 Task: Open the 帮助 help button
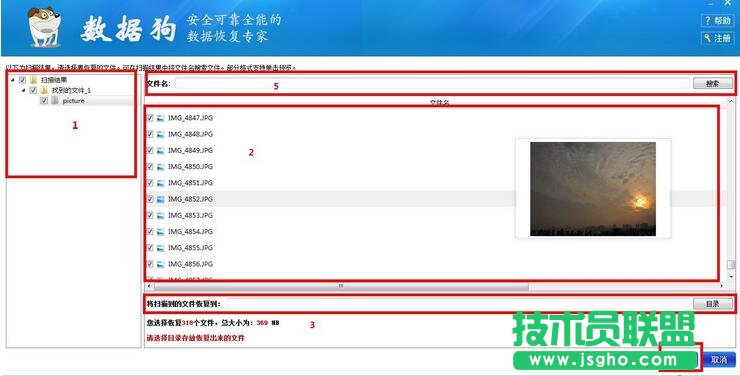click(717, 21)
